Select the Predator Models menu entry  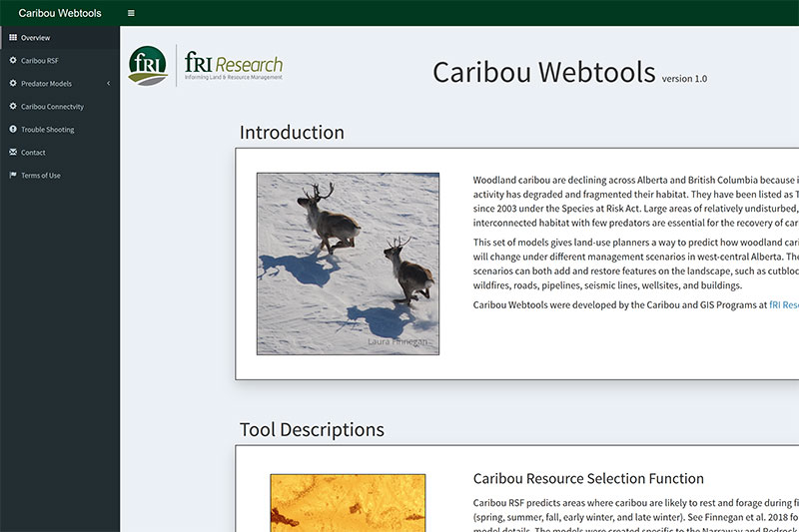[x=60, y=84]
